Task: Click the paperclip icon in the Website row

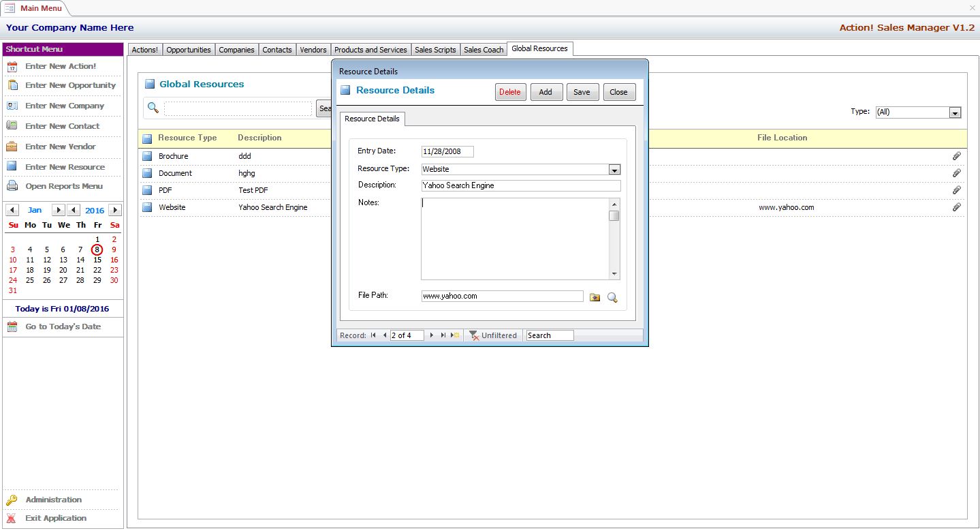Action: point(956,207)
